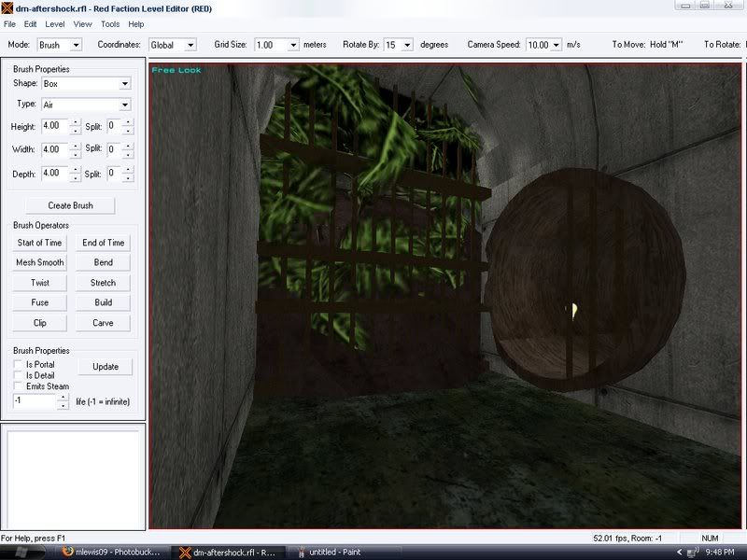Enable the Is Portal checkbox

coord(18,364)
